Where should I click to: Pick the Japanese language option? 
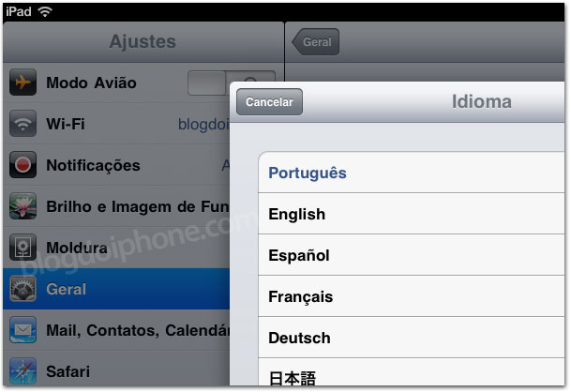[x=411, y=372]
